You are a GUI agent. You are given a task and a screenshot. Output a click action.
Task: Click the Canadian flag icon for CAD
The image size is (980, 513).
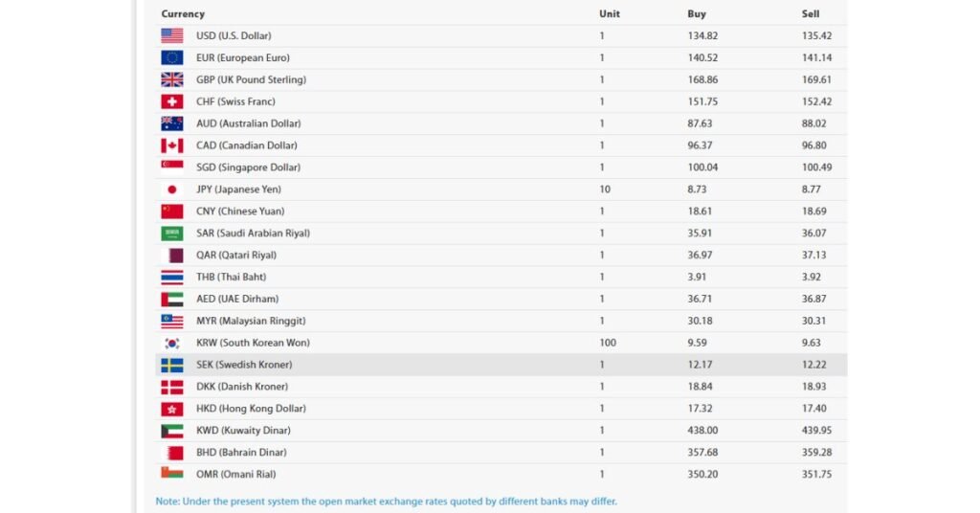click(x=172, y=145)
